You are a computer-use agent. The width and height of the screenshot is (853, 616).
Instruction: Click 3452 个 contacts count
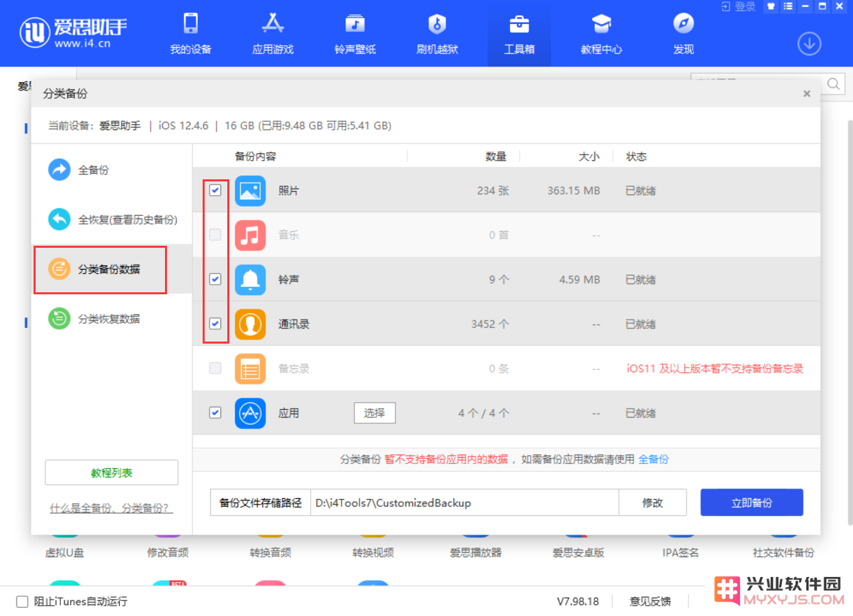pos(490,324)
